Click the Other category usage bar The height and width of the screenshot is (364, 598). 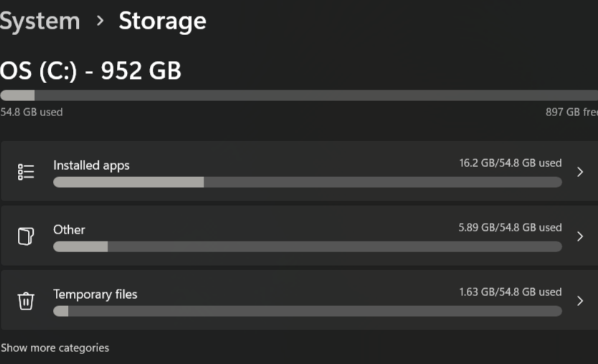[308, 246]
